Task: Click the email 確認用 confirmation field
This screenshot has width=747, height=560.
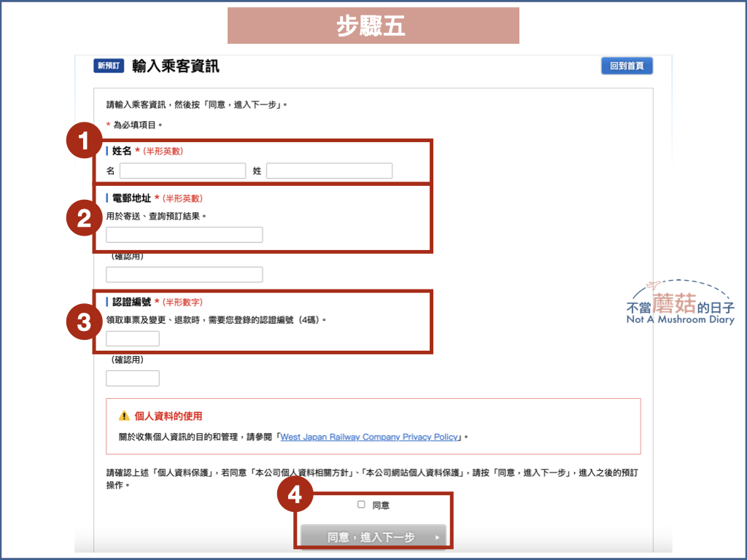Action: [182, 274]
